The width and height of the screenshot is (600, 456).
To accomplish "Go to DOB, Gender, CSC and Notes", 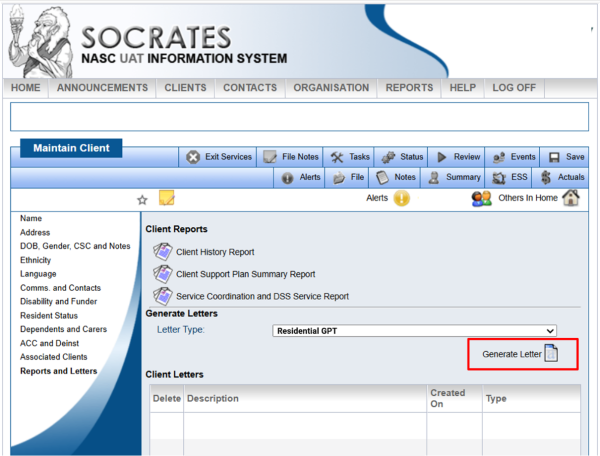I will [75, 246].
